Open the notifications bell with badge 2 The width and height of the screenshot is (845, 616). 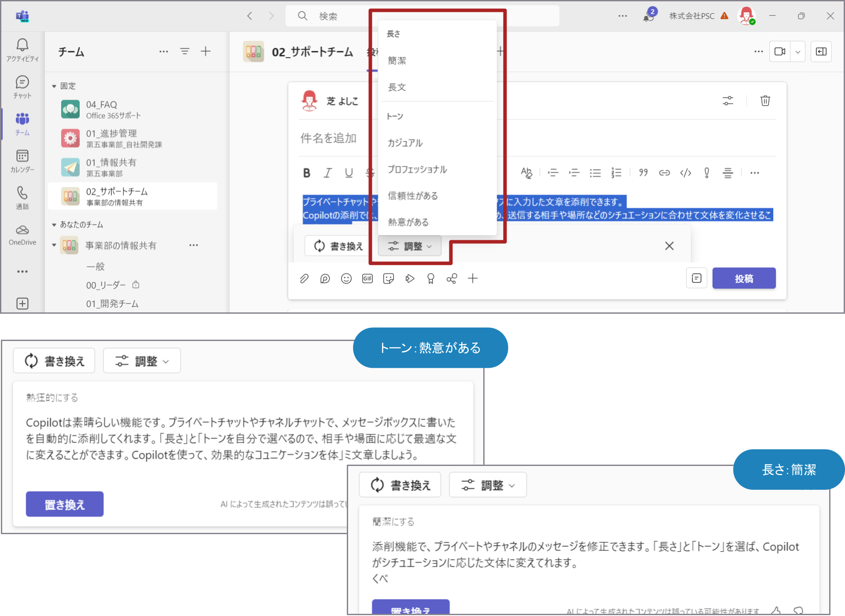649,16
